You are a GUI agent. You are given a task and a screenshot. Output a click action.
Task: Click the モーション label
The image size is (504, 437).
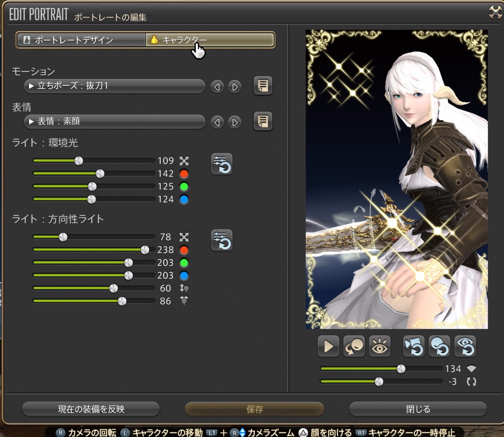(x=33, y=71)
